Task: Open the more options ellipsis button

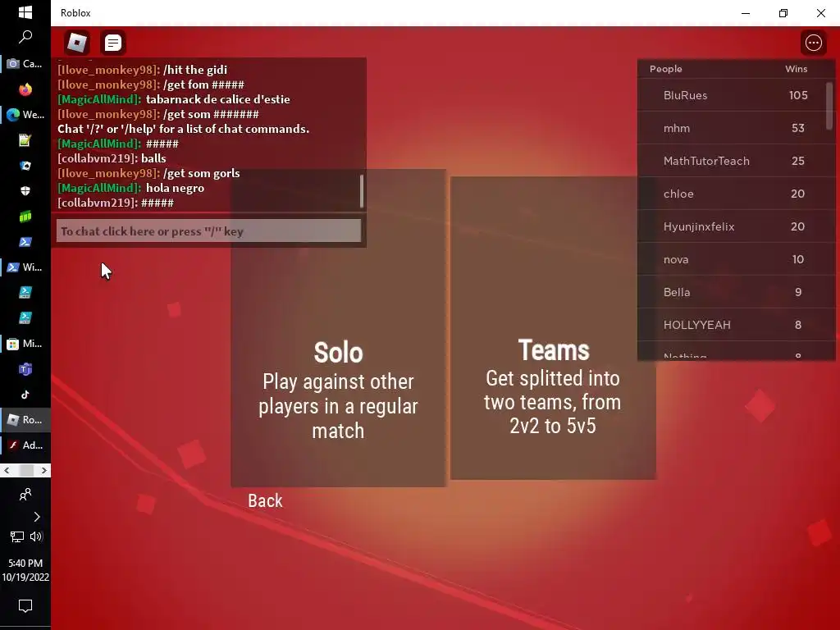Action: pyautogui.click(x=813, y=43)
